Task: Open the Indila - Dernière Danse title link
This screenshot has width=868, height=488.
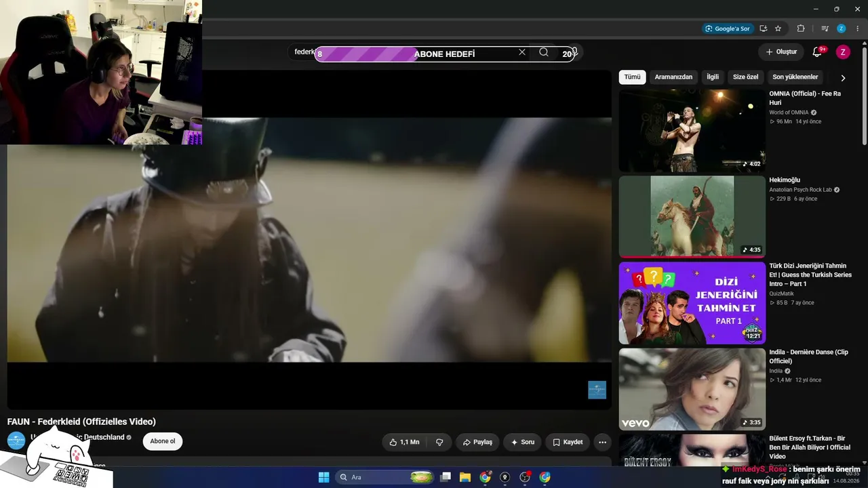Action: (808, 357)
